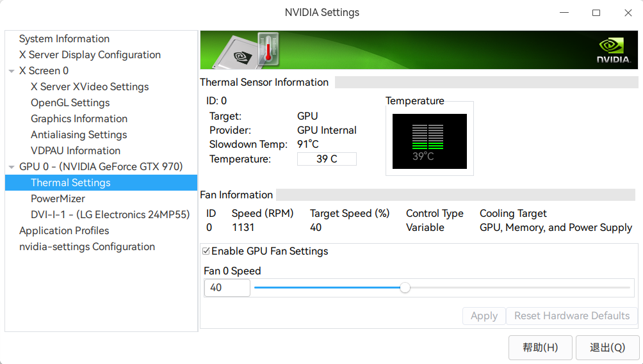Select Thermal Settings in sidebar

click(101, 182)
